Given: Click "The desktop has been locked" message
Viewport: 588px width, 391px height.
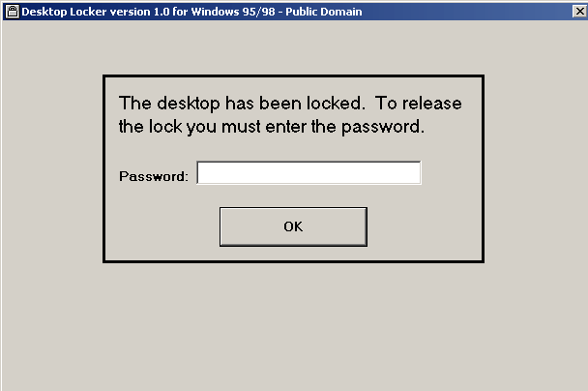Looking at the screenshot, I should [x=242, y=104].
